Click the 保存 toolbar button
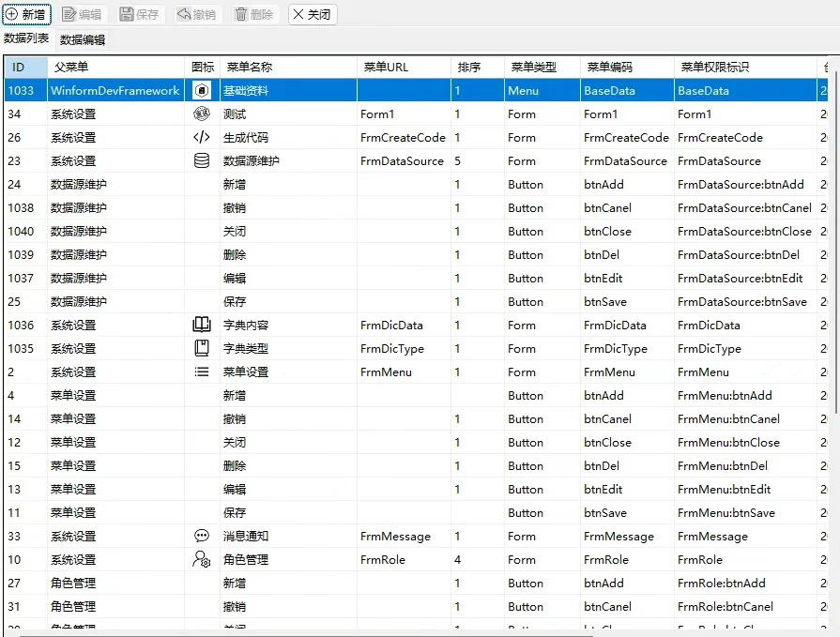Image resolution: width=840 pixels, height=637 pixels. (x=139, y=14)
